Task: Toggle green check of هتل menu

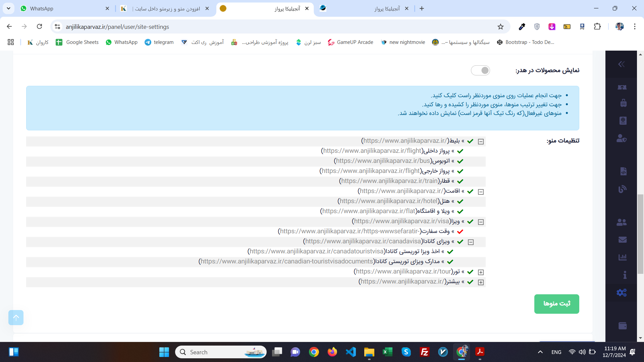Action: [x=460, y=201]
